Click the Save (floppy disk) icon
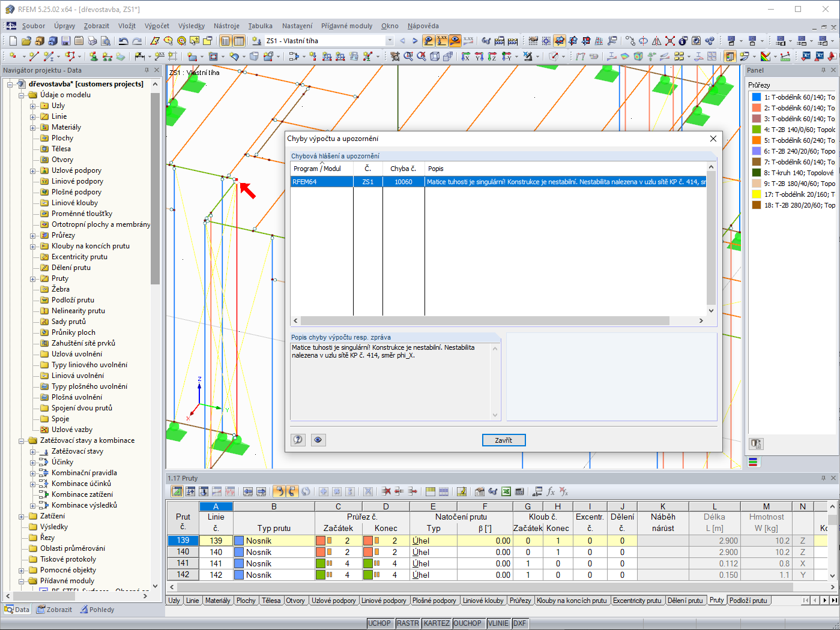This screenshot has width=840, height=630. tap(66, 41)
